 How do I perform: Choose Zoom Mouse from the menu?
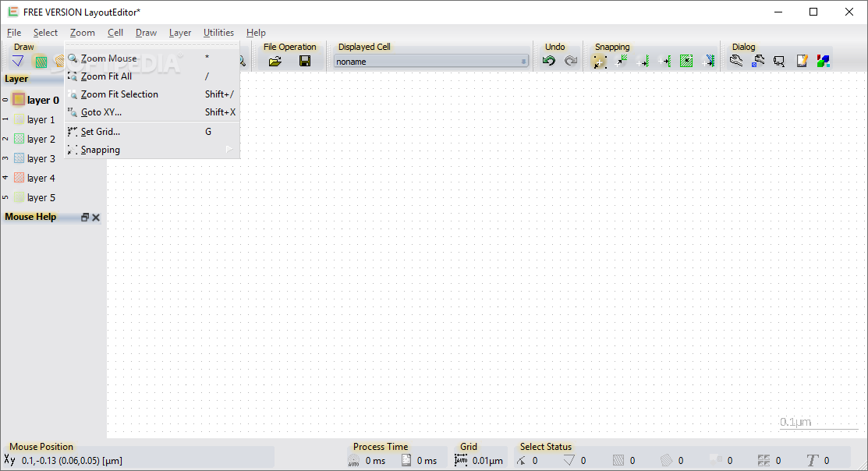tap(152, 58)
